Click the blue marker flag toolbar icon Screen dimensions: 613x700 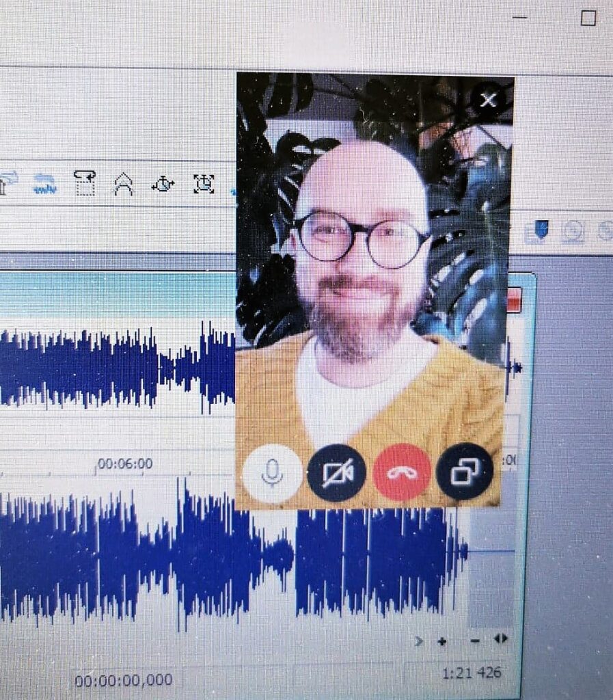point(541,230)
